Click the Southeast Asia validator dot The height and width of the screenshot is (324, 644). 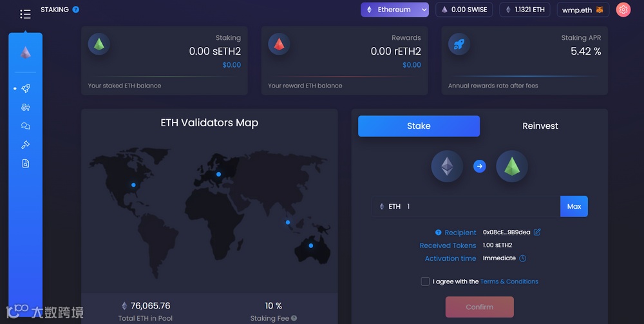(x=288, y=222)
